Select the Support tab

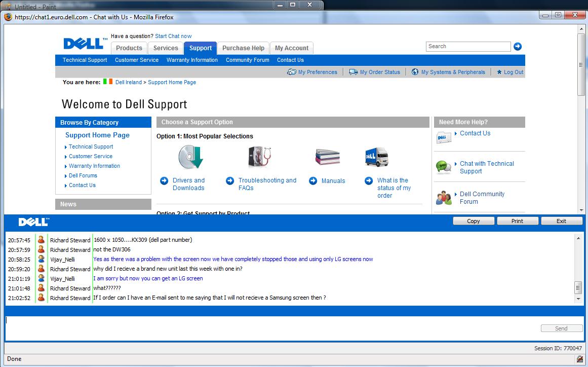200,48
